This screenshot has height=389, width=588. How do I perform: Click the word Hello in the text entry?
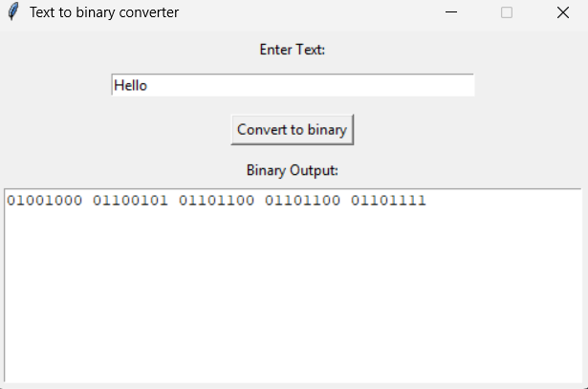click(130, 85)
